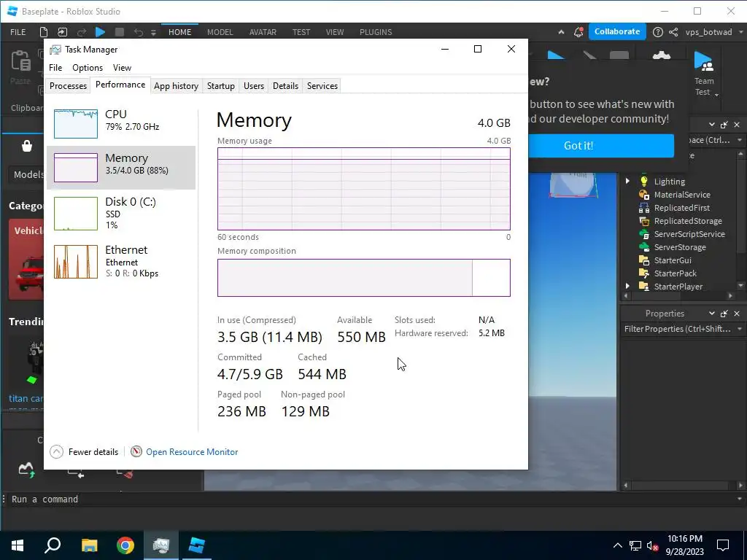Expand the Lighting tree item arrow
The width and height of the screenshot is (747, 560).
point(627,181)
